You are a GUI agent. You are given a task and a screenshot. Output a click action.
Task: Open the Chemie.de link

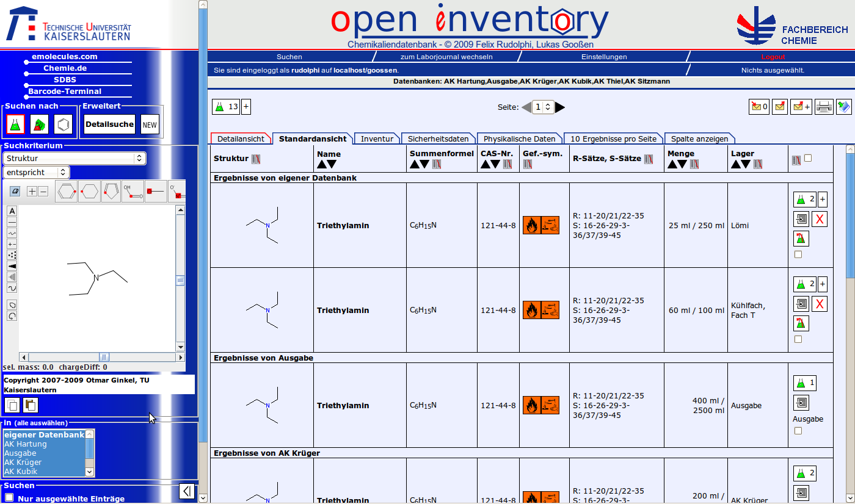65,68
